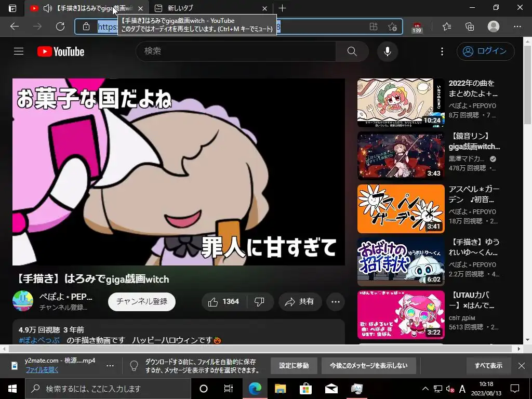Mute the tab via the speaker icon
The image size is (532, 399).
click(48, 8)
